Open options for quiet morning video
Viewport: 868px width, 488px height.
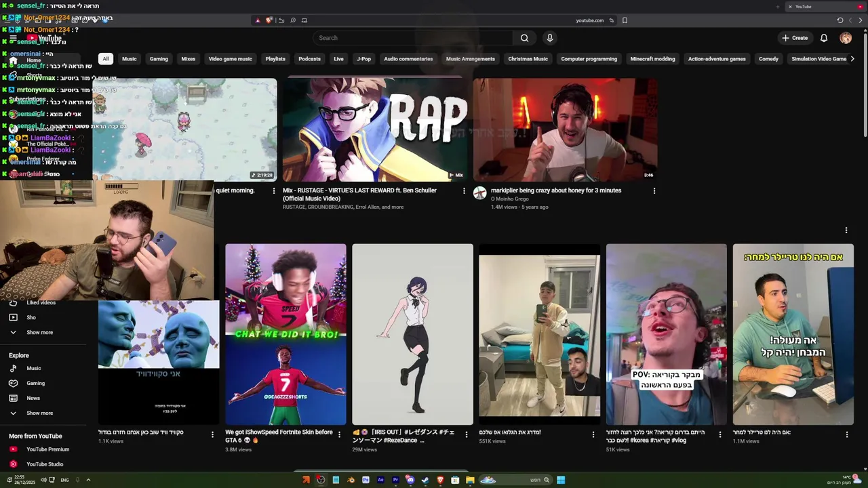pyautogui.click(x=274, y=191)
